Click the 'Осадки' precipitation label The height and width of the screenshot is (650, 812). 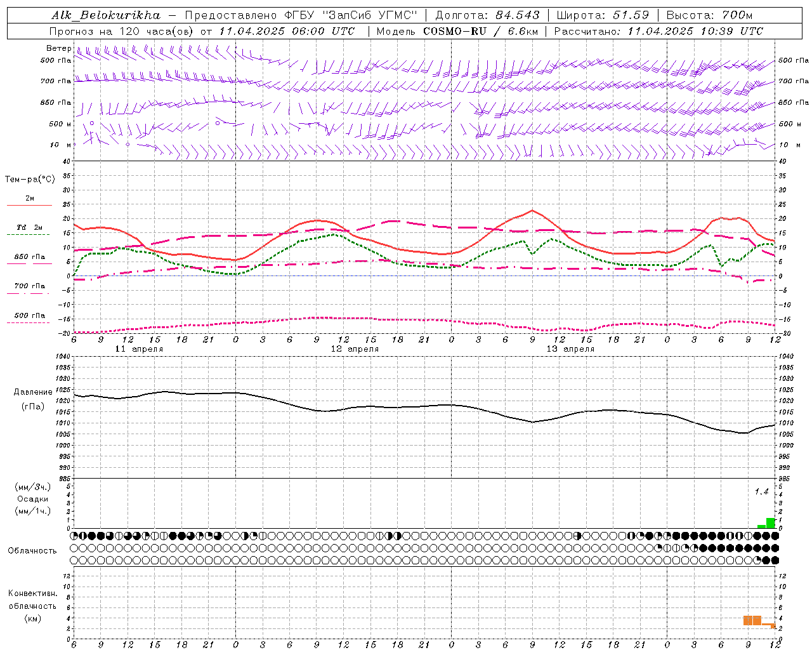33,499
